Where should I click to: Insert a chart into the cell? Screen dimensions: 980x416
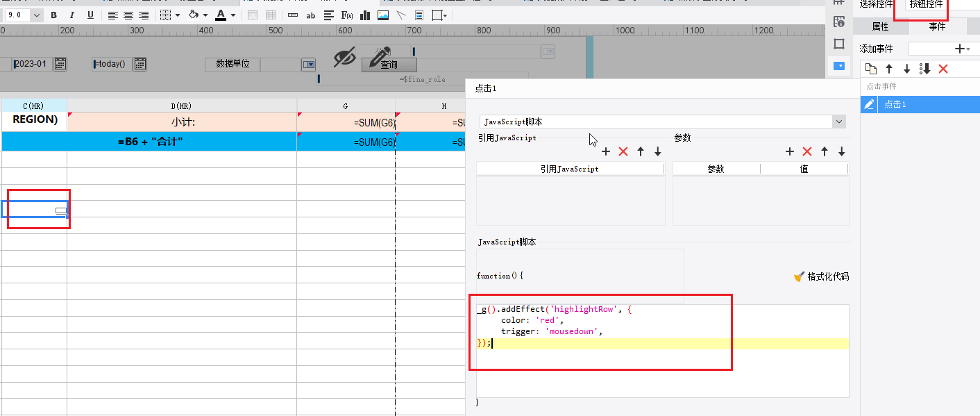point(365,15)
